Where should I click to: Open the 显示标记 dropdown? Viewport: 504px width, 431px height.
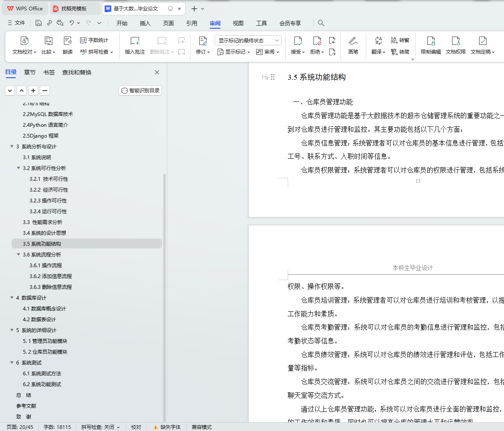pyautogui.click(x=234, y=52)
